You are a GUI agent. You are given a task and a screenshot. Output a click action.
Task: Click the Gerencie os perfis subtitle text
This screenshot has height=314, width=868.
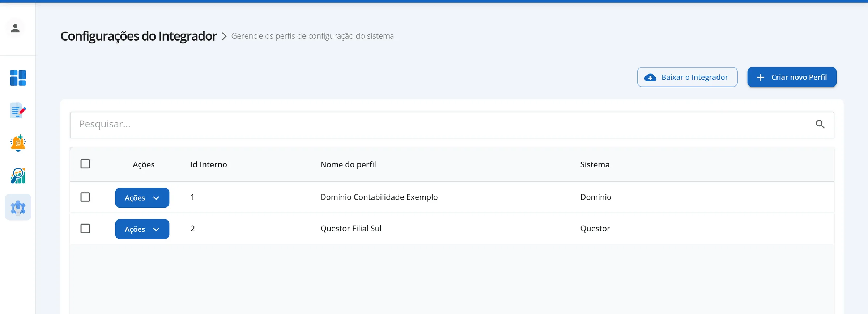click(312, 36)
